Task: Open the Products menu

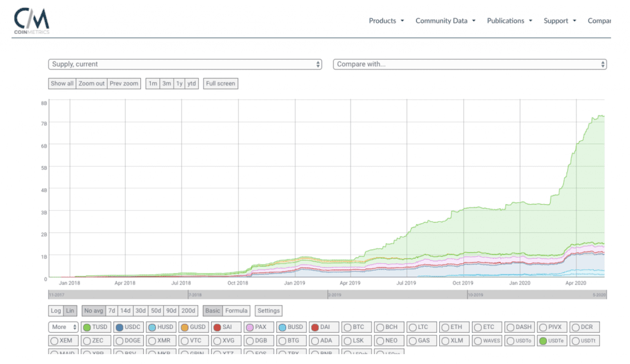Action: coord(386,20)
